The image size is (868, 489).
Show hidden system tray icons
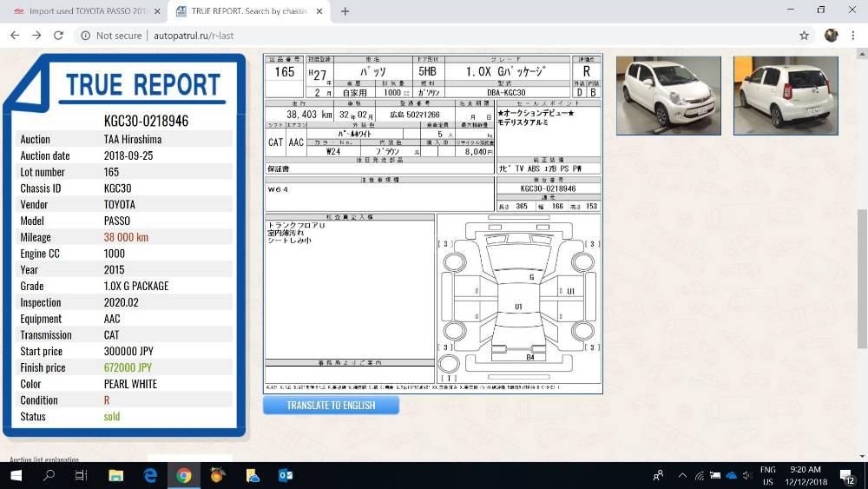coord(682,475)
